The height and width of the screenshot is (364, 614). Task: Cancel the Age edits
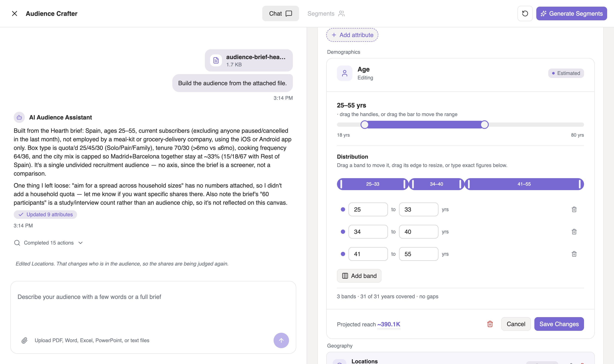[516, 324]
